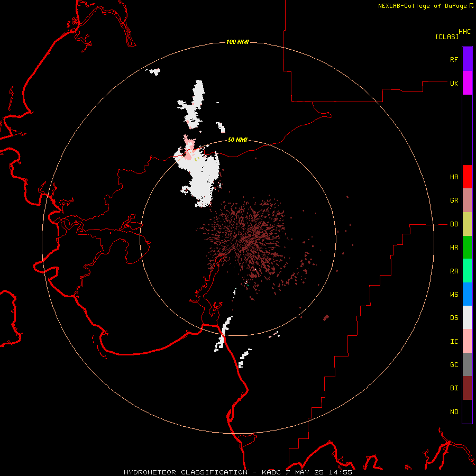This screenshot has height=476, width=476.
Task: Click the UK legend label
Action: pos(454,83)
